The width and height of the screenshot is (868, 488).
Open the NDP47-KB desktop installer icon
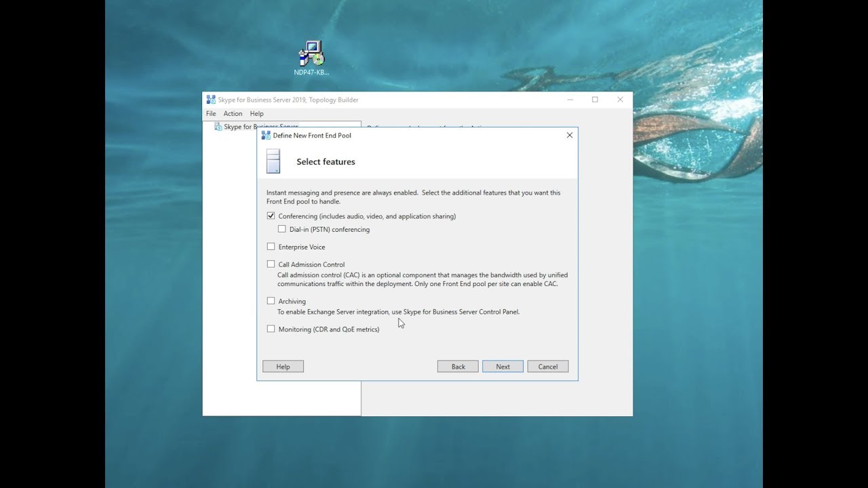pyautogui.click(x=311, y=57)
